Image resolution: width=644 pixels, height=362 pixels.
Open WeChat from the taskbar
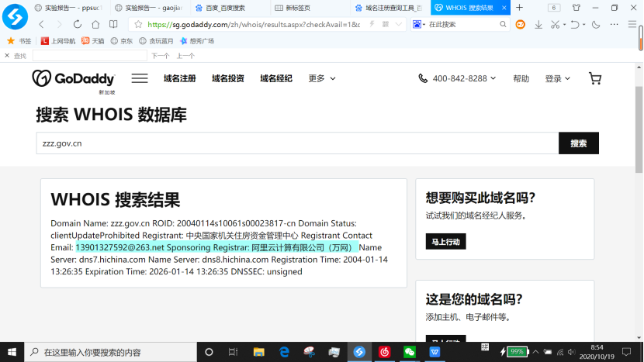[x=410, y=352]
